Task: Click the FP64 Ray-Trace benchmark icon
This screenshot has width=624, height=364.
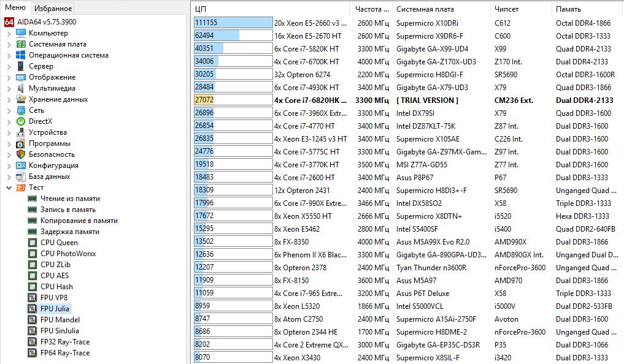Action: [33, 353]
